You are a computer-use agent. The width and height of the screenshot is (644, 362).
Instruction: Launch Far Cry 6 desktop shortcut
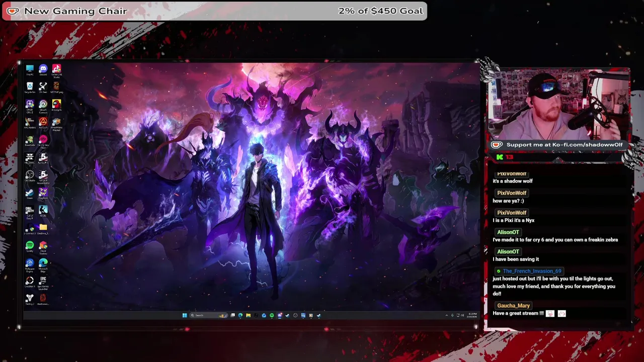43,123
